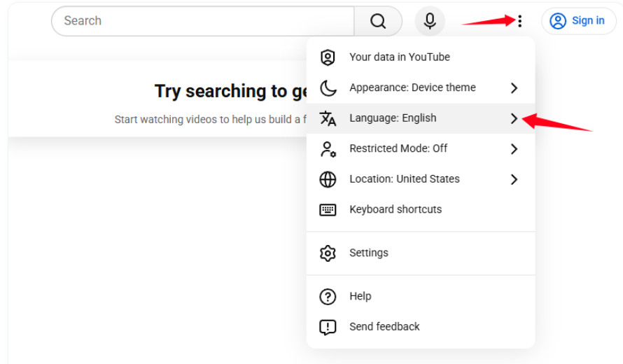The image size is (623, 364).
Task: Click the Settings gear icon
Action: pyautogui.click(x=328, y=253)
